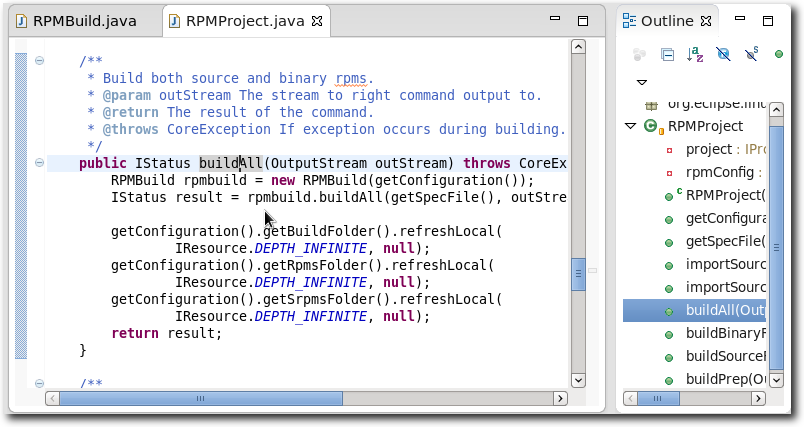Fold the buildAll method in editor gutter
Image resolution: width=804 pixels, height=427 pixels.
point(39,163)
